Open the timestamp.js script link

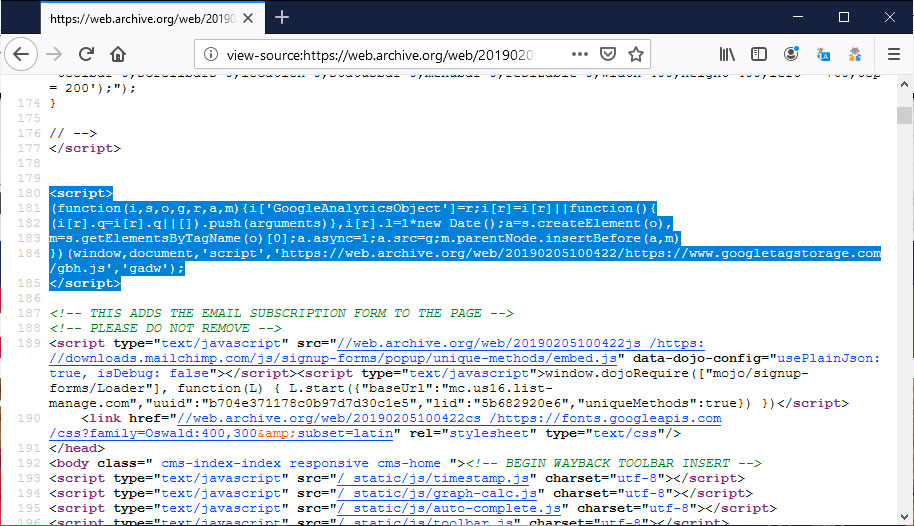pyautogui.click(x=433, y=478)
